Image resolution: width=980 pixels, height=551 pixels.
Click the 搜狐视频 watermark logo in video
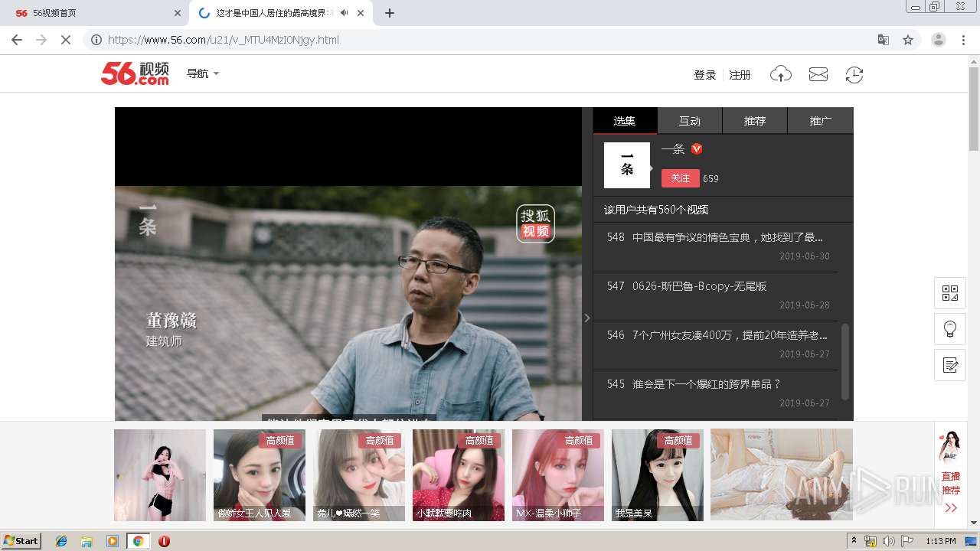coord(535,223)
